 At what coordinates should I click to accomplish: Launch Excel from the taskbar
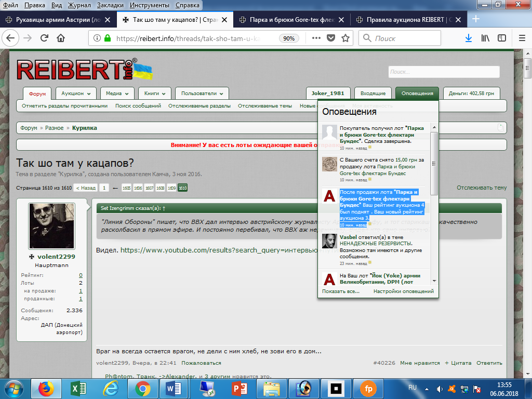tap(78, 388)
